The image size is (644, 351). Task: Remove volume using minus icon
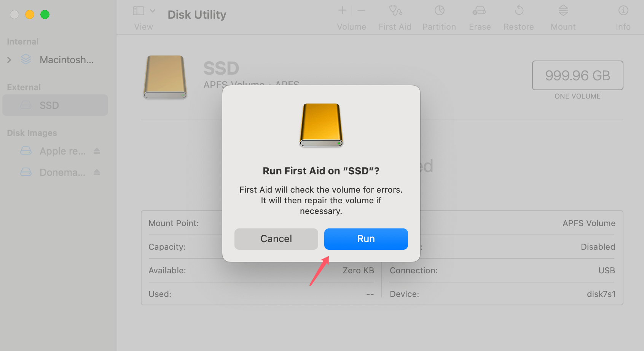pos(362,11)
